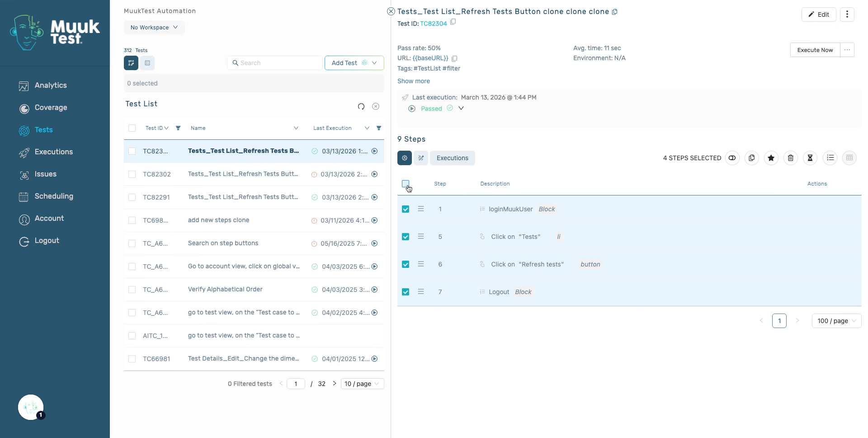
Task: Click the numbered list steps icon
Action: coord(830,158)
